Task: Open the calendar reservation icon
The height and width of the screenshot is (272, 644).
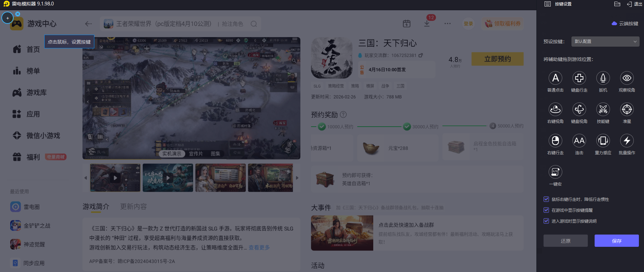Action: (x=407, y=23)
